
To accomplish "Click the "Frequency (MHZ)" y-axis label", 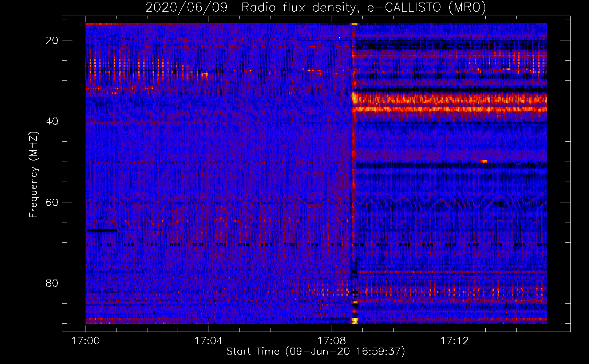I will point(33,175).
